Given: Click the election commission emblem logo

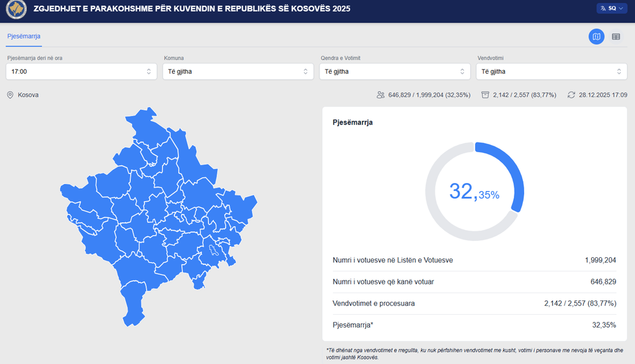Looking at the screenshot, I should click(16, 10).
